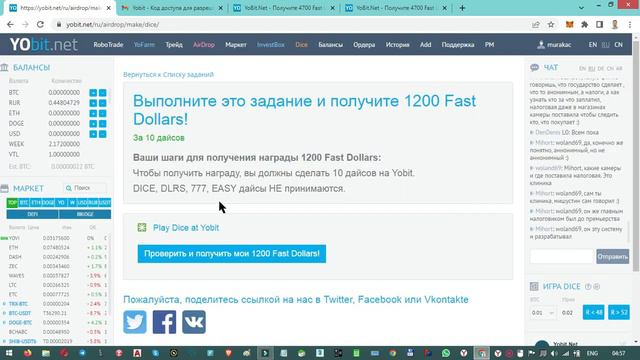Select the WAVES row in market list
Viewport: 640px width, 360px height.
tap(55, 276)
